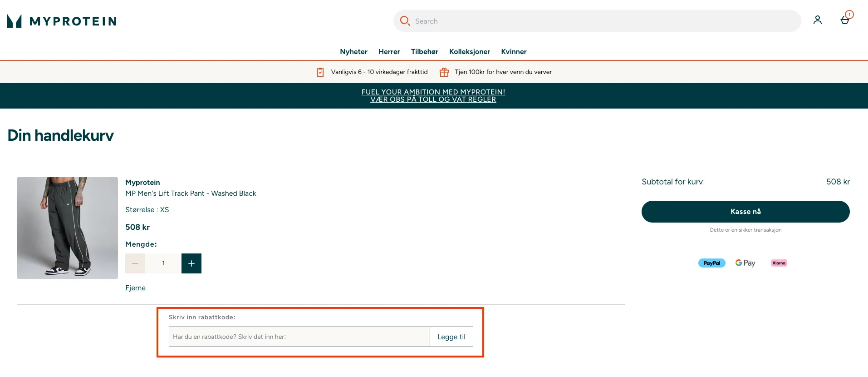
Task: Click the 'Skriv inn rabattkode:' label
Action: click(x=202, y=317)
